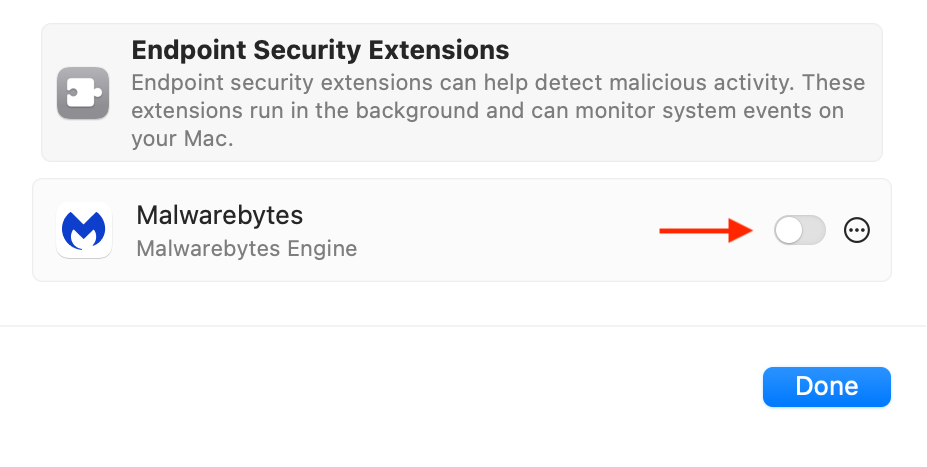Click the Malwarebytes Engine subtitle text
Screen dimensions: 927x467
247,249
